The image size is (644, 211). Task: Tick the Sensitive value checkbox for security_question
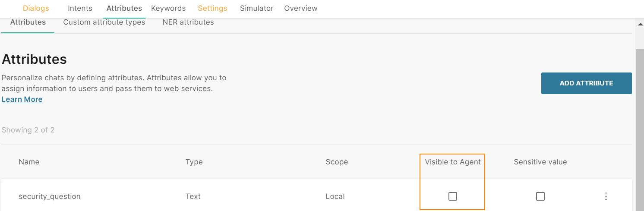click(540, 196)
